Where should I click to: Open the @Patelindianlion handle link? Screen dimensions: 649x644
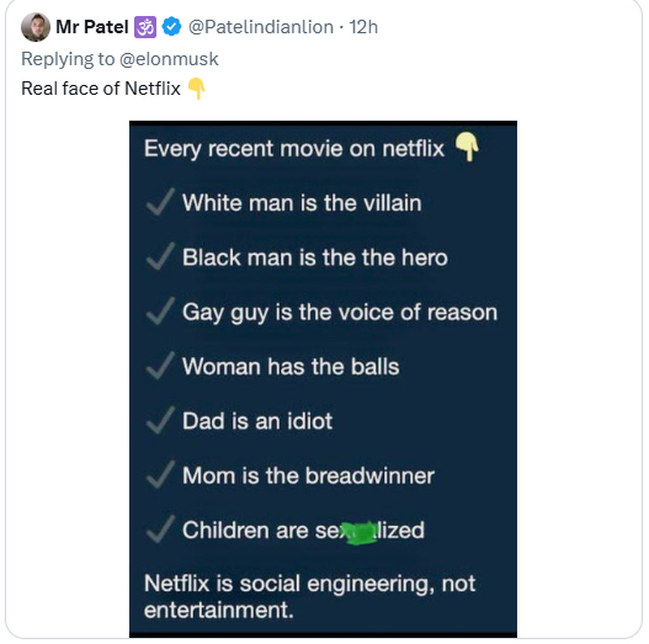coord(260,27)
